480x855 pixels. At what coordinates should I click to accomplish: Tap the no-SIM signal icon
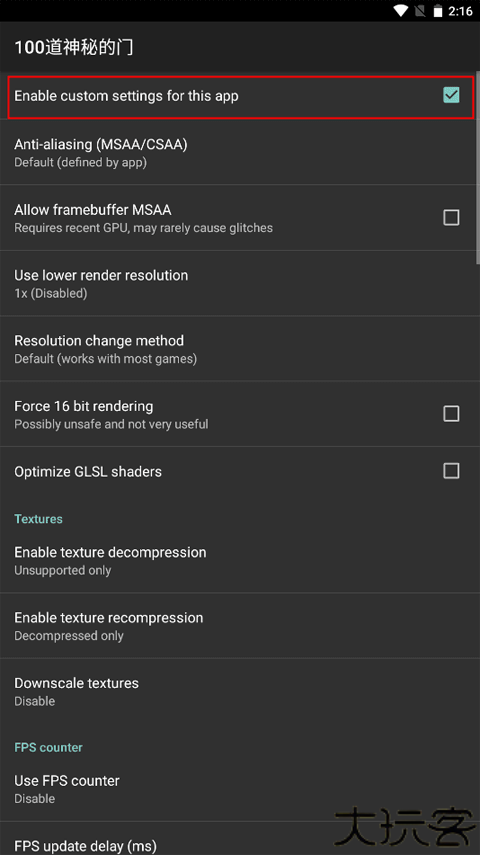pos(421,11)
